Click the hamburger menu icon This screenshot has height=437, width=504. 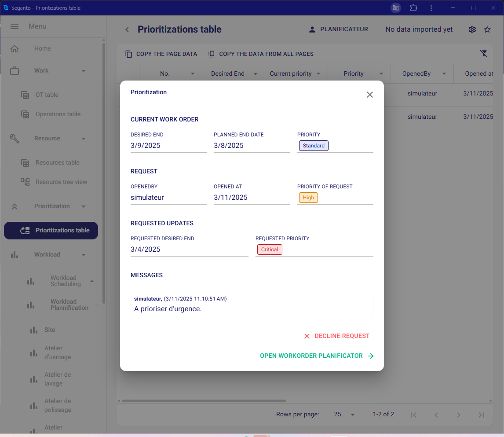click(x=15, y=26)
